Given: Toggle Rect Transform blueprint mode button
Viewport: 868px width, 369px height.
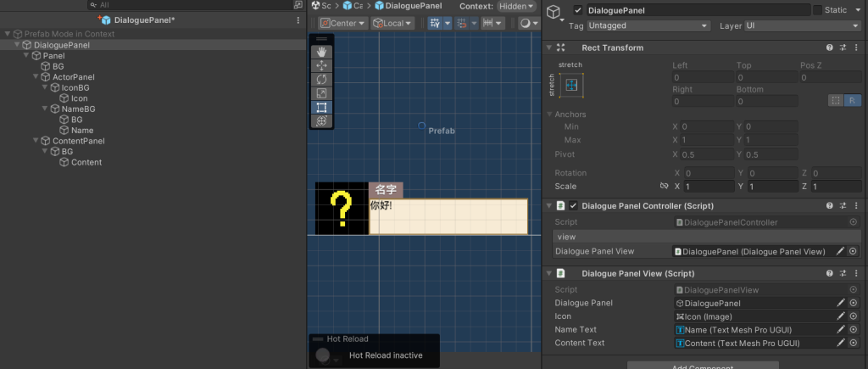Looking at the screenshot, I should [835, 100].
